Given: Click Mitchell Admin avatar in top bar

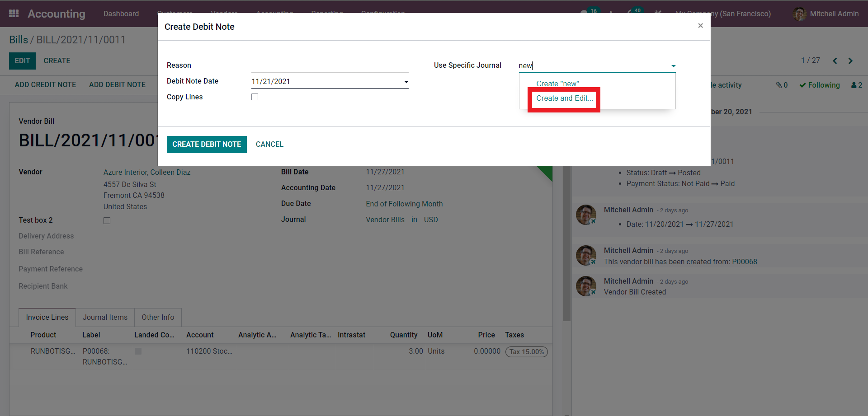Looking at the screenshot, I should point(799,14).
